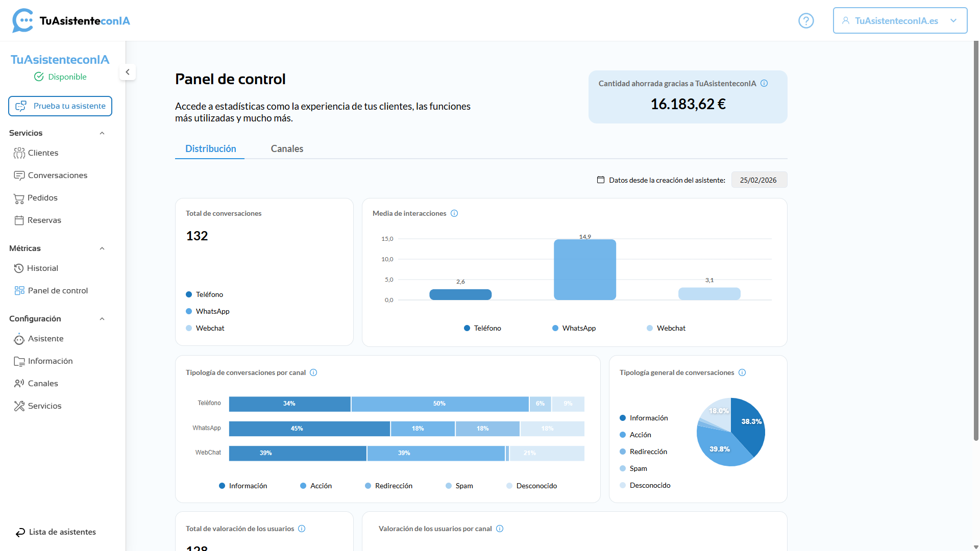980x551 pixels.
Task: Click the Prueba tu asistente button
Action: (60, 106)
